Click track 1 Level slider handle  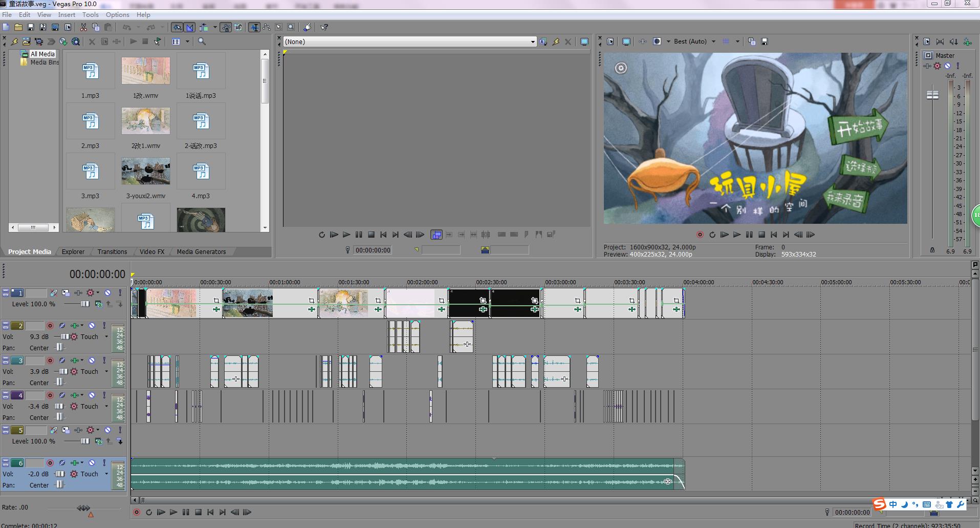click(85, 304)
